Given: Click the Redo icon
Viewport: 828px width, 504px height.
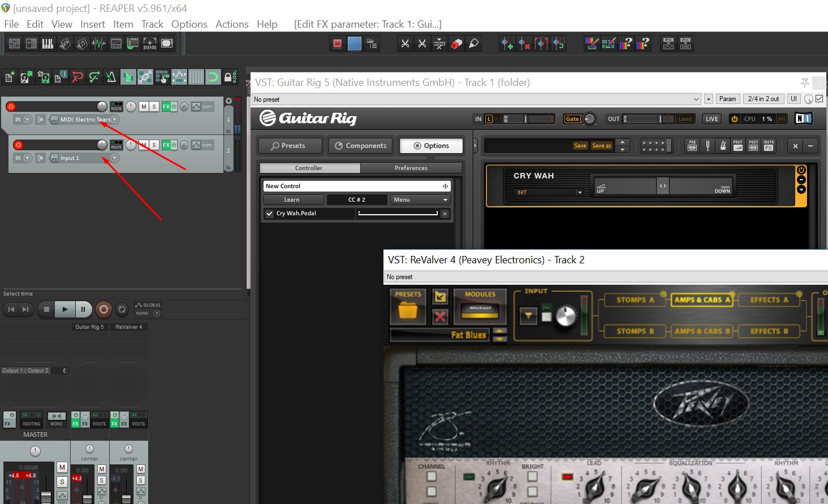Looking at the screenshot, I should 94,77.
